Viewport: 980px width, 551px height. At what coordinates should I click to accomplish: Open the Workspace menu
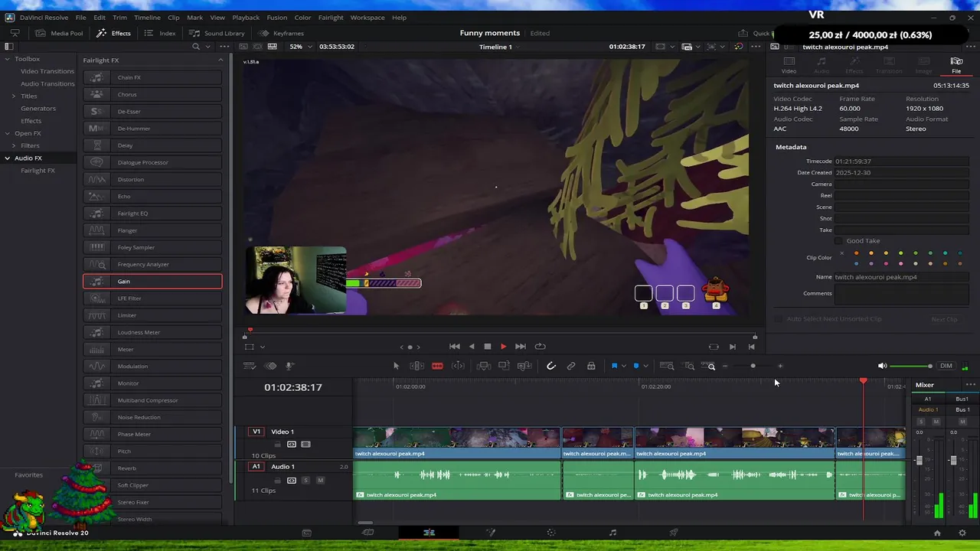tap(368, 17)
